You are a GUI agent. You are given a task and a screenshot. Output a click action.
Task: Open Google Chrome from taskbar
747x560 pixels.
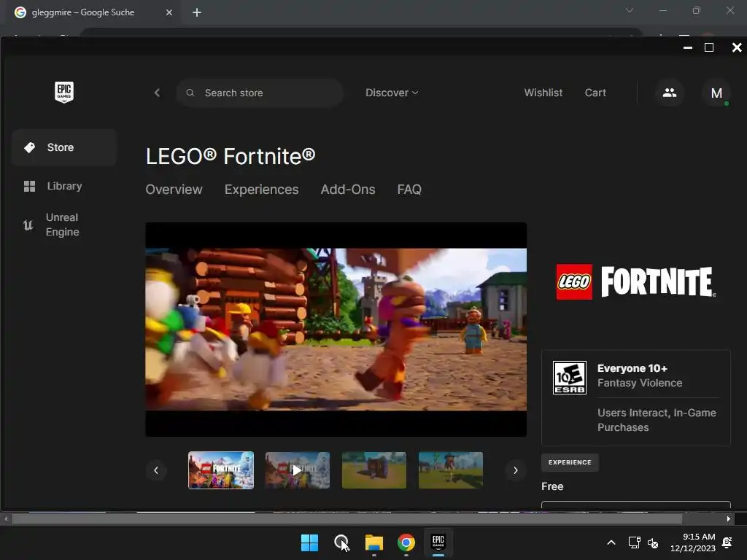pyautogui.click(x=406, y=542)
